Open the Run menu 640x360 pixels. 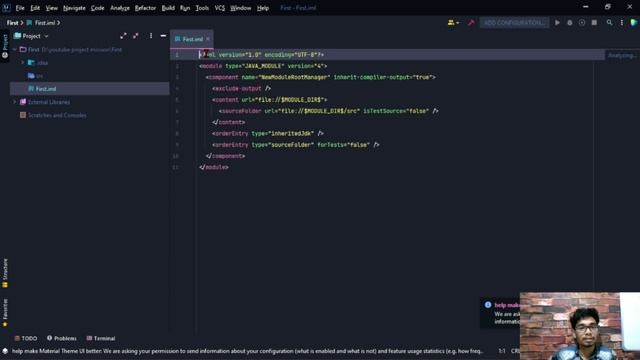(x=185, y=8)
